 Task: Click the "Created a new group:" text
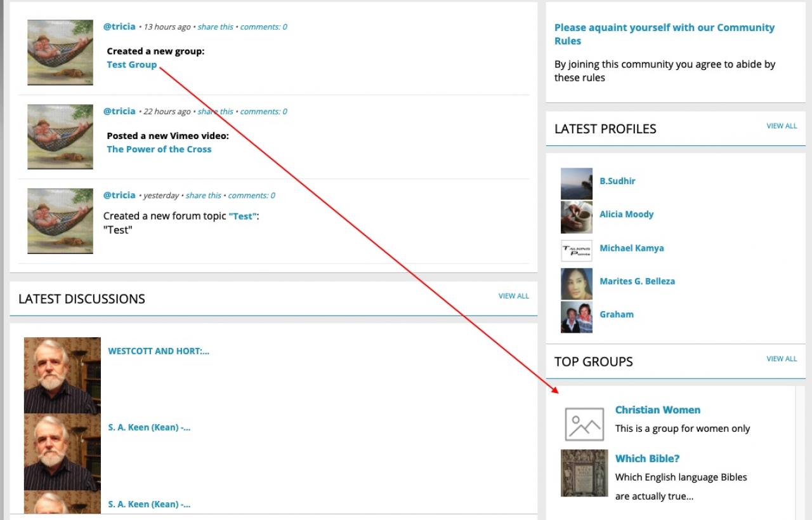click(x=155, y=51)
